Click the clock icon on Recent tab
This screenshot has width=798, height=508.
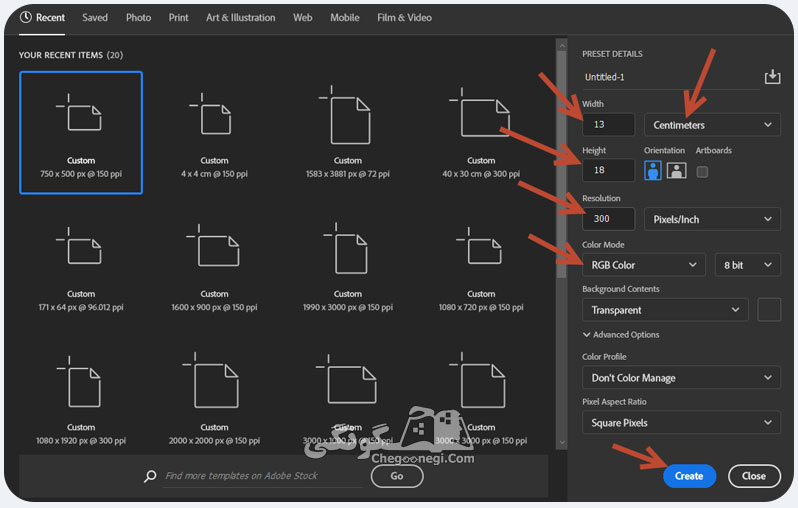(x=25, y=17)
